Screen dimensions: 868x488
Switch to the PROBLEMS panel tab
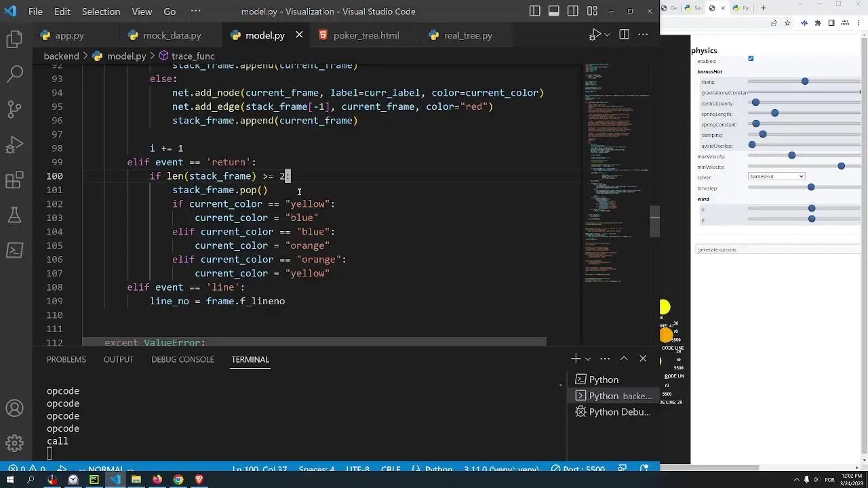[x=66, y=359]
